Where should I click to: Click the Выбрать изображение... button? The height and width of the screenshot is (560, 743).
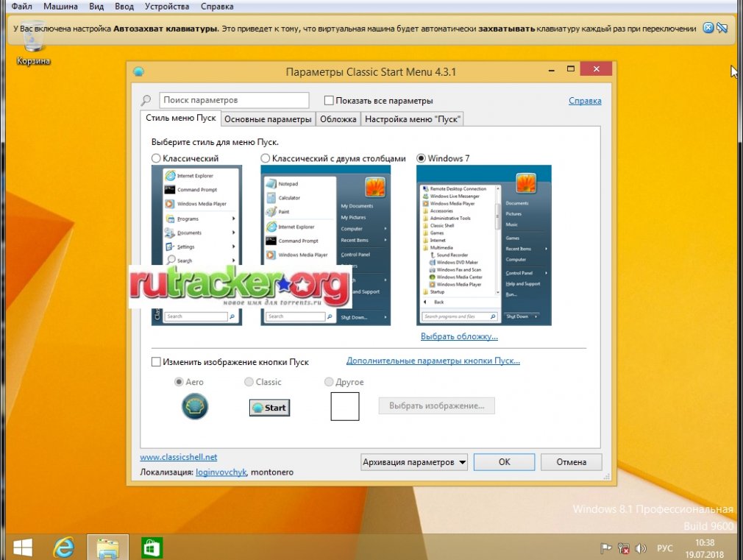tap(436, 406)
